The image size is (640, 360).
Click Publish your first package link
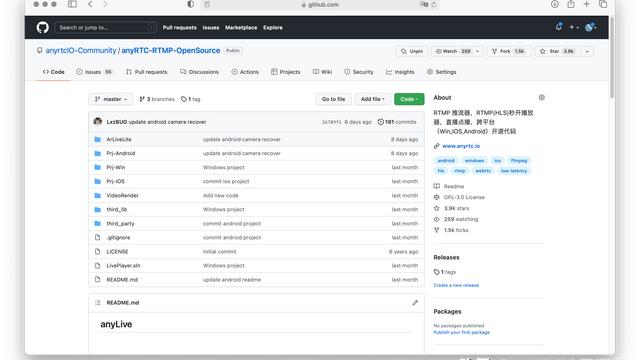462,332
